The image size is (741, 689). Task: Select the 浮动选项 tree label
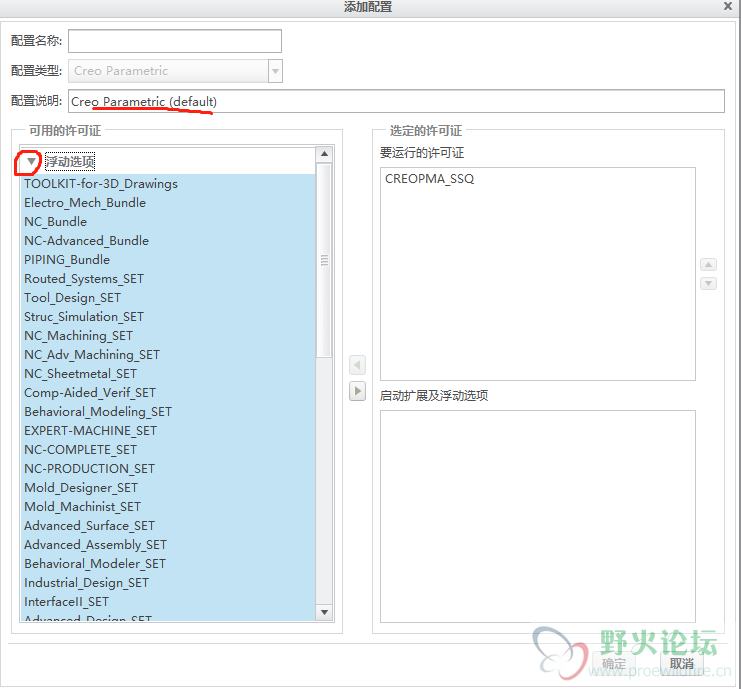(x=70, y=162)
